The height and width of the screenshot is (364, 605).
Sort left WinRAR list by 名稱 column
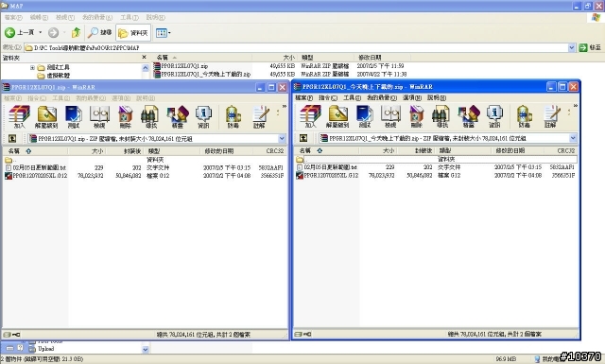tap(35, 151)
